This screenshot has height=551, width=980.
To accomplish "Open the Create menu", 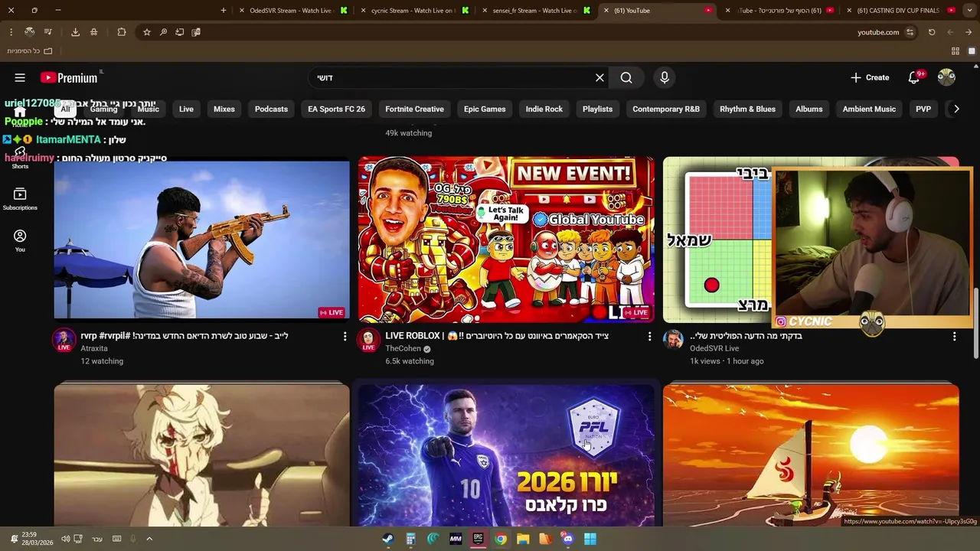I will [x=870, y=77].
